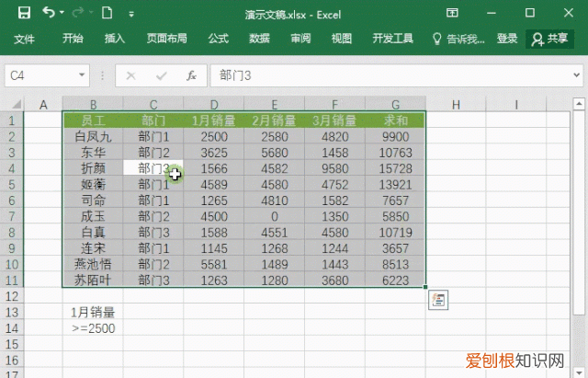Viewport: 588px width, 378px height.
Task: Select column G header
Action: tap(395, 104)
